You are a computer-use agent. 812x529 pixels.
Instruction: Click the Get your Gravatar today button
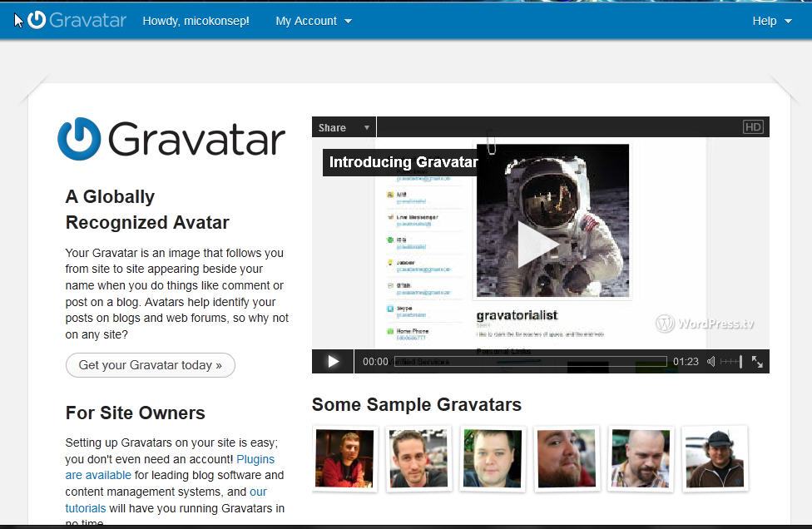151,365
